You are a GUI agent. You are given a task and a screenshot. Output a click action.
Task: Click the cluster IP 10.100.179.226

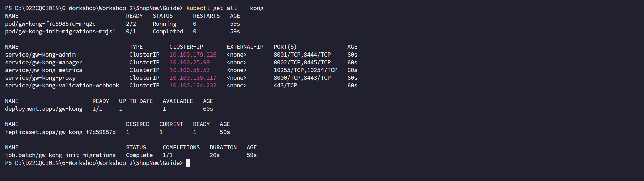(x=193, y=55)
